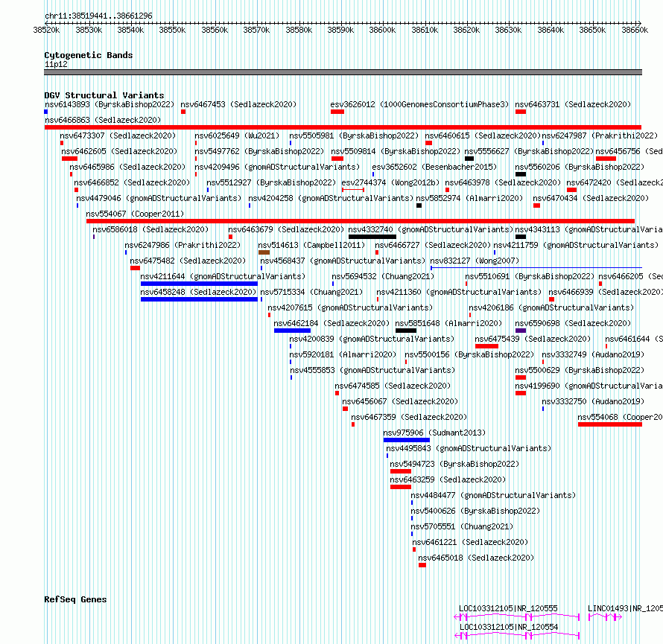Click the red nsv5494723 variant bar
663x644 pixels.
point(401,471)
